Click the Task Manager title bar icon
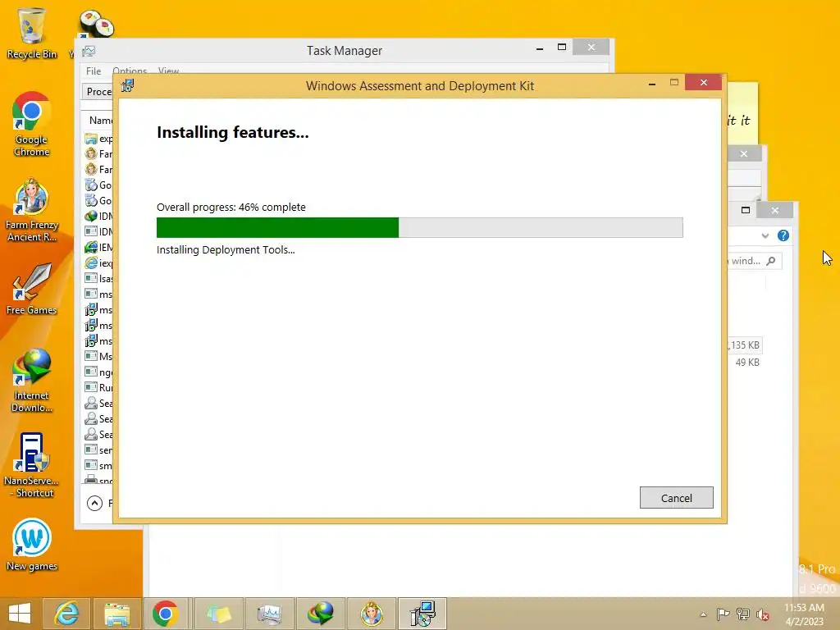The image size is (840, 630). coord(89,51)
